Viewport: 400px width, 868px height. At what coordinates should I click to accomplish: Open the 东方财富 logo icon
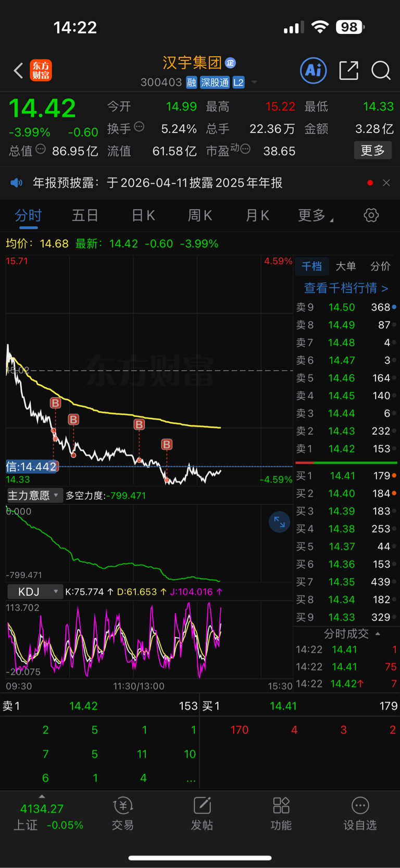tap(41, 70)
